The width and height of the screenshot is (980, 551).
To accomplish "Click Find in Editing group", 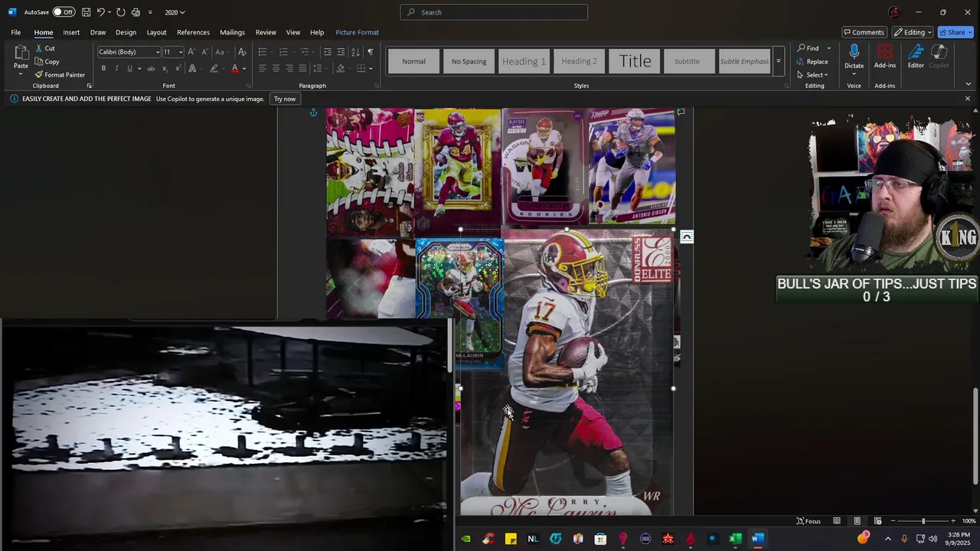I will pyautogui.click(x=808, y=48).
